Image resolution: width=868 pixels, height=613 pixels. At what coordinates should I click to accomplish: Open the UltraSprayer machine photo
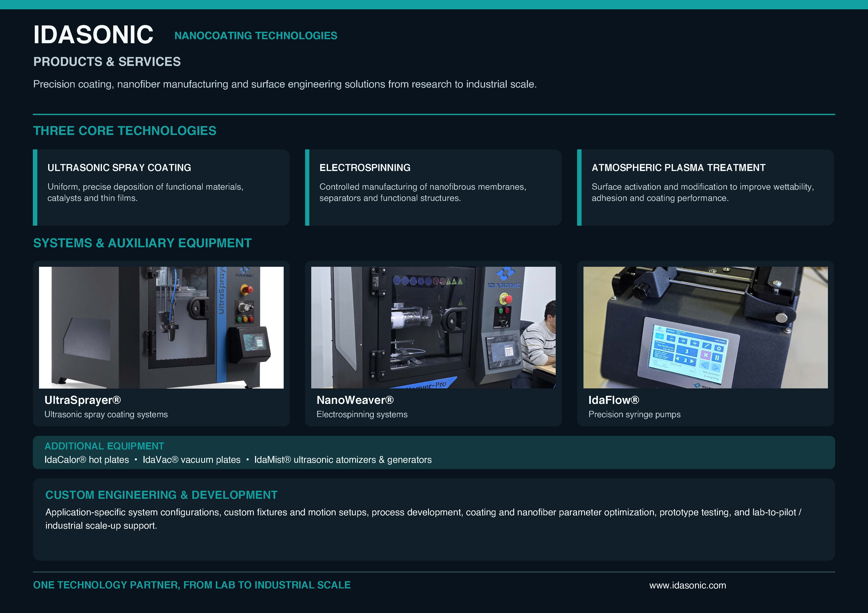(161, 328)
